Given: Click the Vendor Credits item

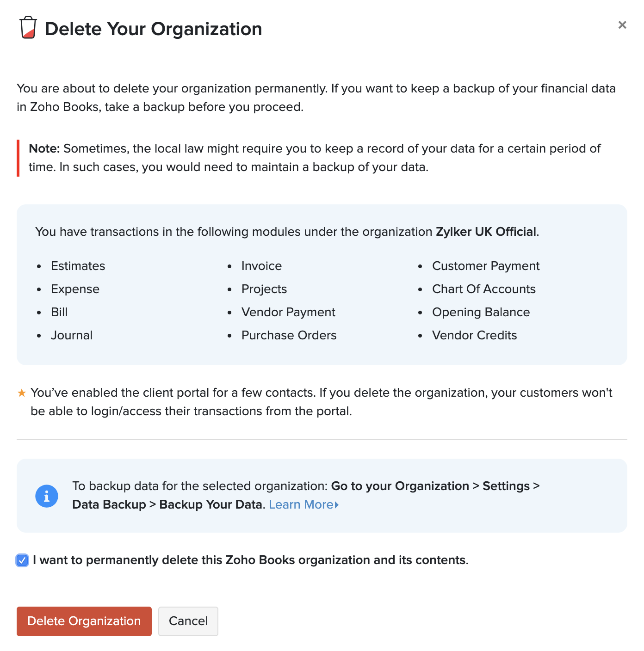Looking at the screenshot, I should [475, 335].
